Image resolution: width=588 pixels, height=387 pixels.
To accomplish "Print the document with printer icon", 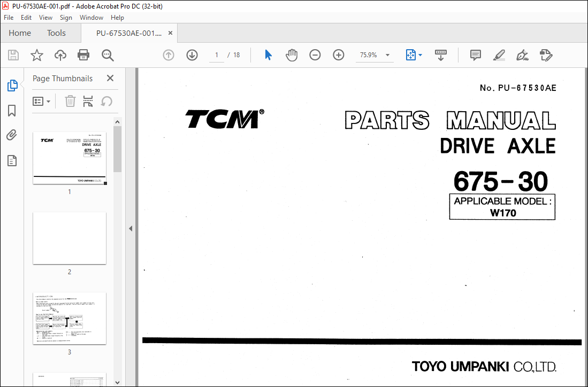I will coord(83,55).
